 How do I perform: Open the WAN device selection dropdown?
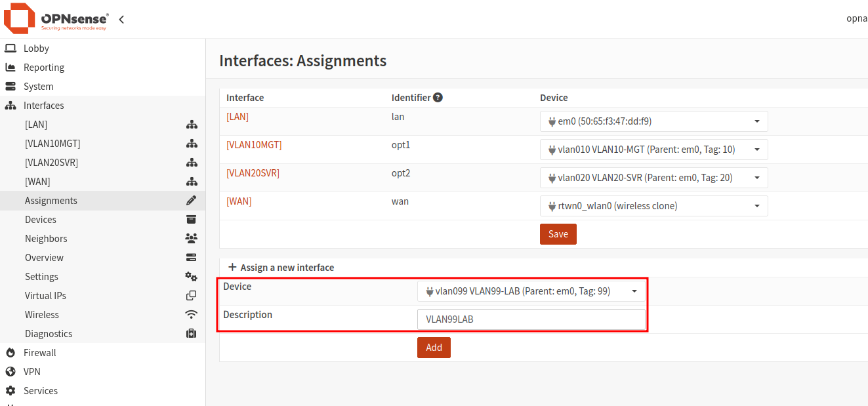(x=756, y=205)
